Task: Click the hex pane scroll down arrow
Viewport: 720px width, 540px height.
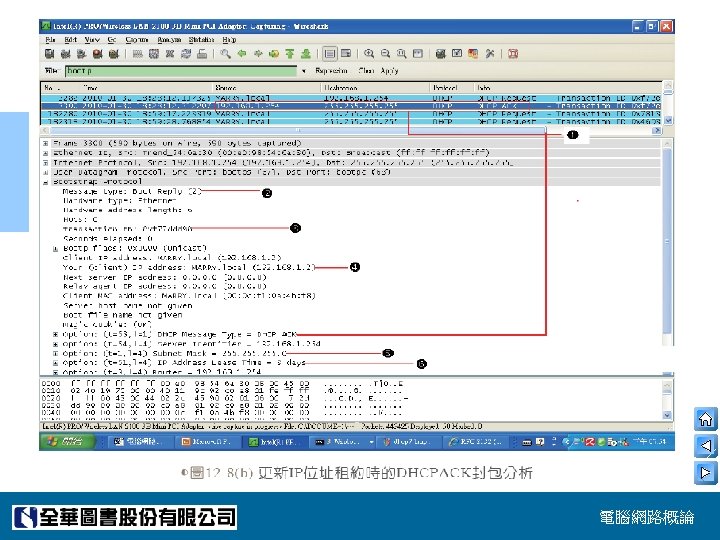Action: pyautogui.click(x=667, y=415)
